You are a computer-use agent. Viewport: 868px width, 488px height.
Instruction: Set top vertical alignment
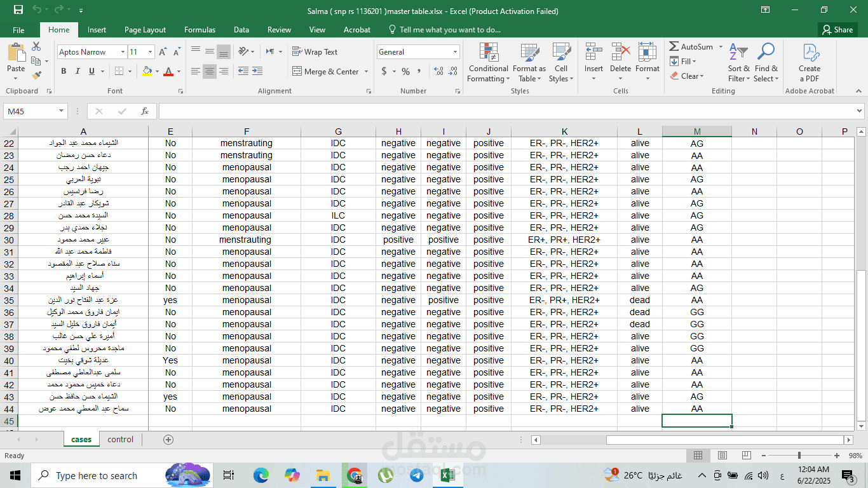(196, 51)
